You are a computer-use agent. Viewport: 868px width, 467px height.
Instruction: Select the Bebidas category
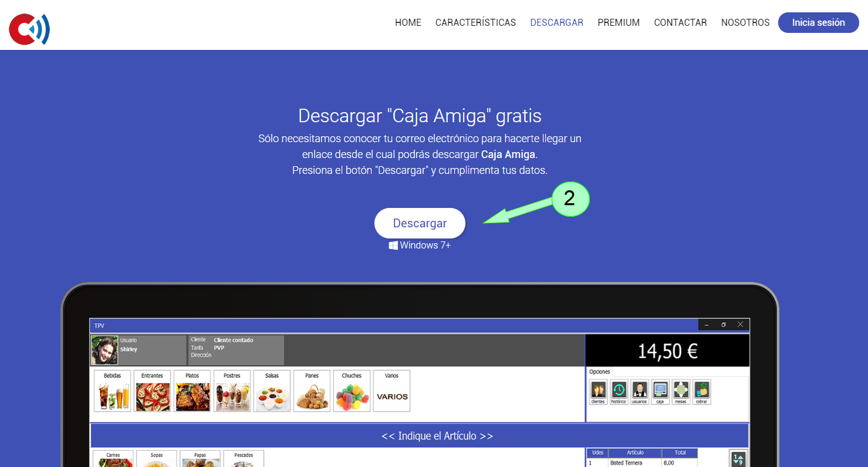click(x=112, y=390)
